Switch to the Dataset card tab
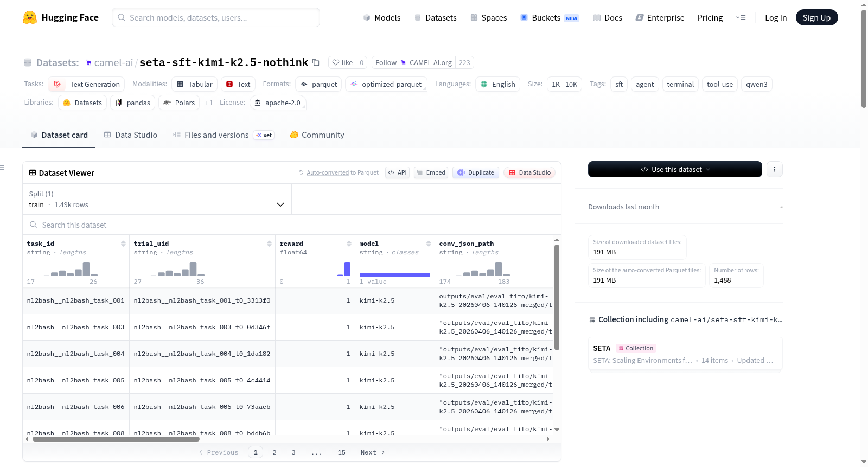The image size is (868, 467). click(x=59, y=135)
